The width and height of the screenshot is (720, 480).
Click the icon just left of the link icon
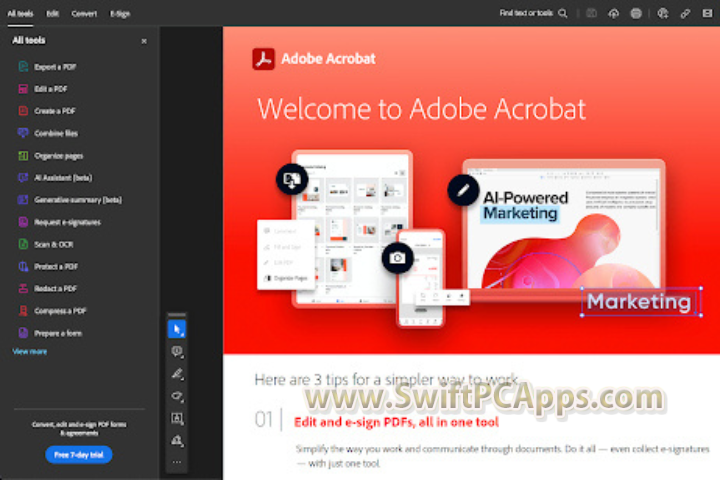click(x=663, y=13)
